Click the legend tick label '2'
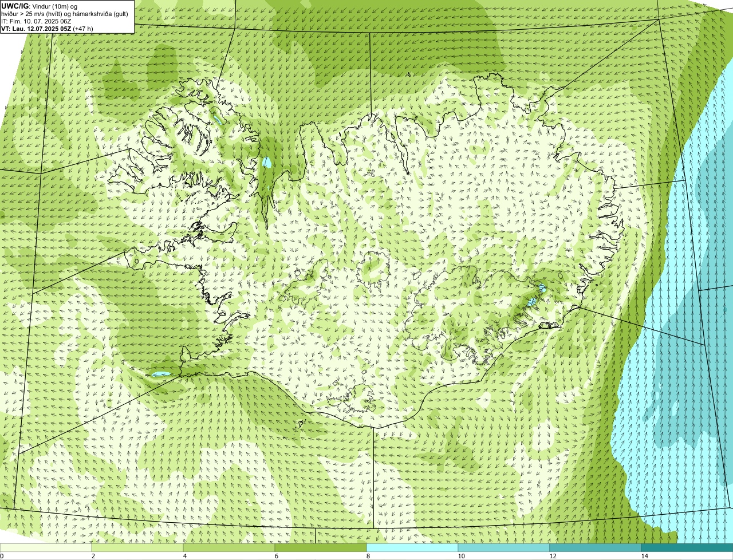733x560 pixels. pos(93,556)
